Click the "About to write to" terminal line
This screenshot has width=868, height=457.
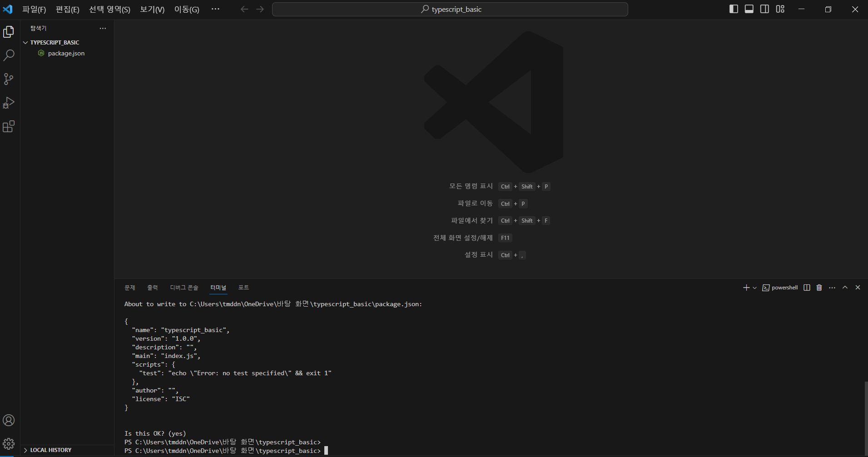point(273,304)
